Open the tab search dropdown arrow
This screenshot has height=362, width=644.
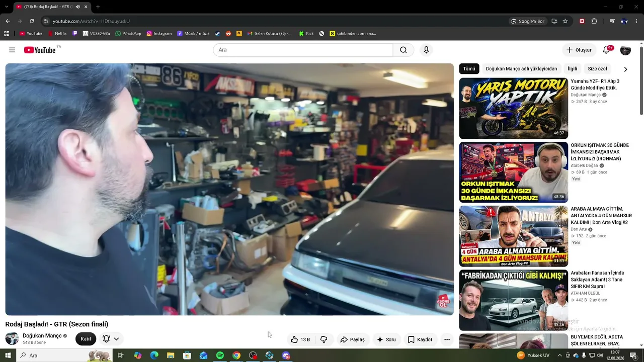point(7,7)
